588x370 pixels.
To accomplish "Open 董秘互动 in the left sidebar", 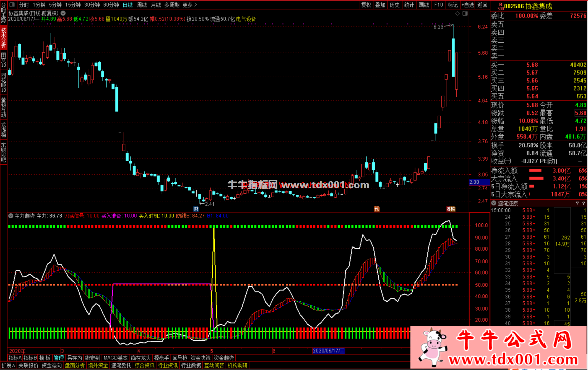I will pos(4,107).
